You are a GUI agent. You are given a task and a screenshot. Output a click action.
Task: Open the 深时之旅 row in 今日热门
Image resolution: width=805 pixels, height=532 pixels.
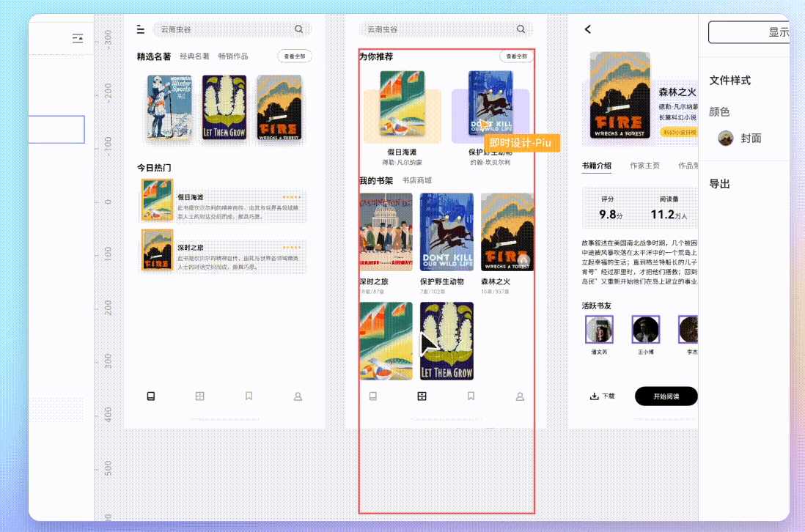click(x=224, y=251)
